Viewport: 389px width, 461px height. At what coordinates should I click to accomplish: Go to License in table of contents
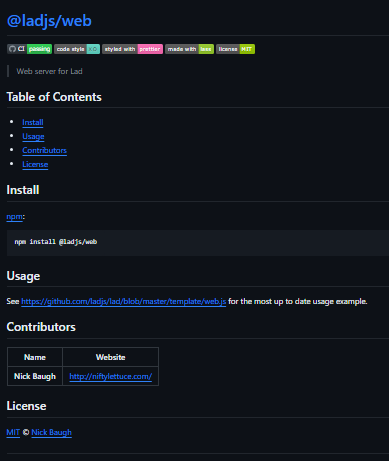[x=35, y=164]
